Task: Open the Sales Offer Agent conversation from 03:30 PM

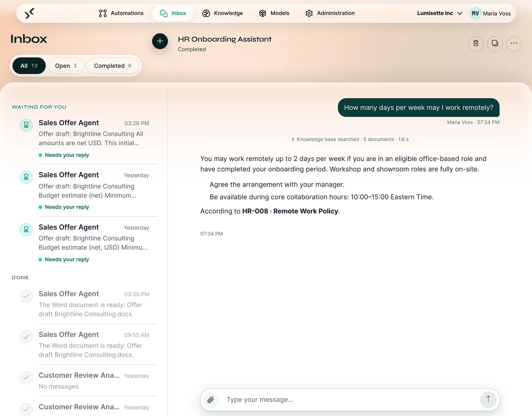Action: coord(88,304)
